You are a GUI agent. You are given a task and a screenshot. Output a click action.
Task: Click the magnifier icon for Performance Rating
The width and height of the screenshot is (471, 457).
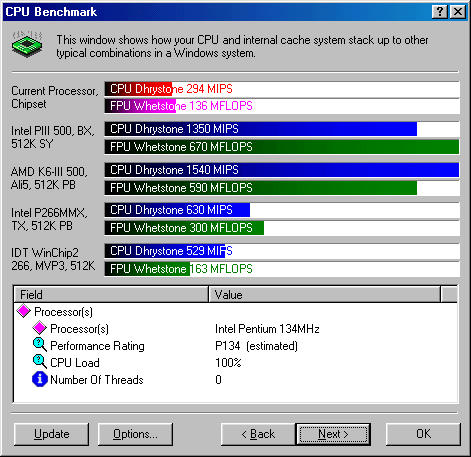pyautogui.click(x=40, y=345)
